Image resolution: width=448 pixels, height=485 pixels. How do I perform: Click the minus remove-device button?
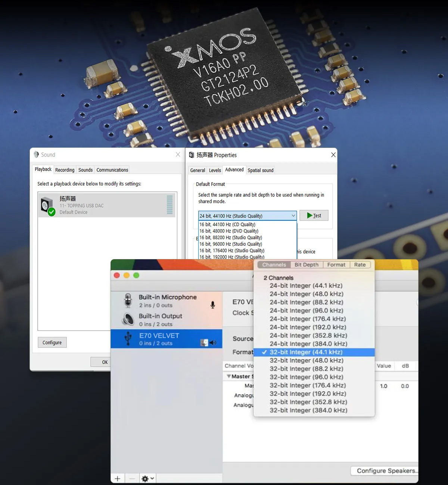click(x=132, y=478)
